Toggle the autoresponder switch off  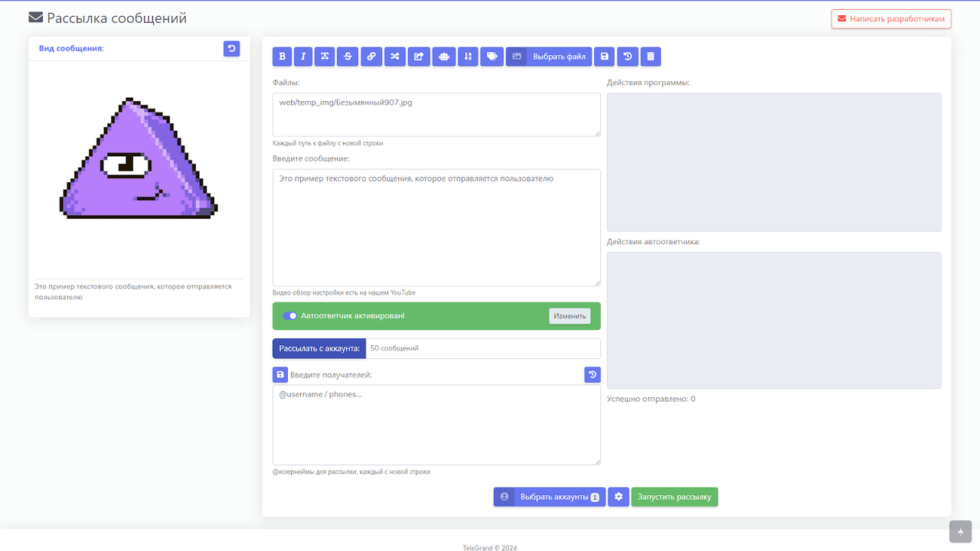click(x=289, y=316)
